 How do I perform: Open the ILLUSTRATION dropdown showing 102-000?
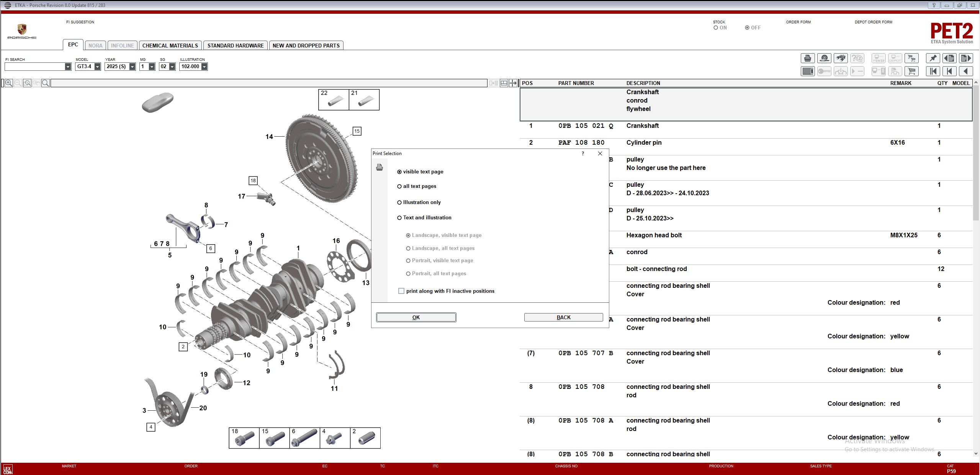pyautogui.click(x=205, y=66)
